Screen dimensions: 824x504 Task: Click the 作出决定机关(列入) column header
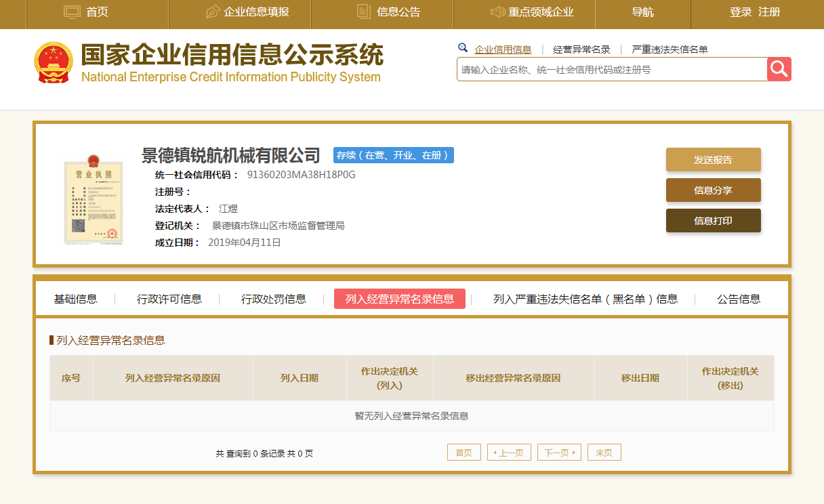point(390,378)
